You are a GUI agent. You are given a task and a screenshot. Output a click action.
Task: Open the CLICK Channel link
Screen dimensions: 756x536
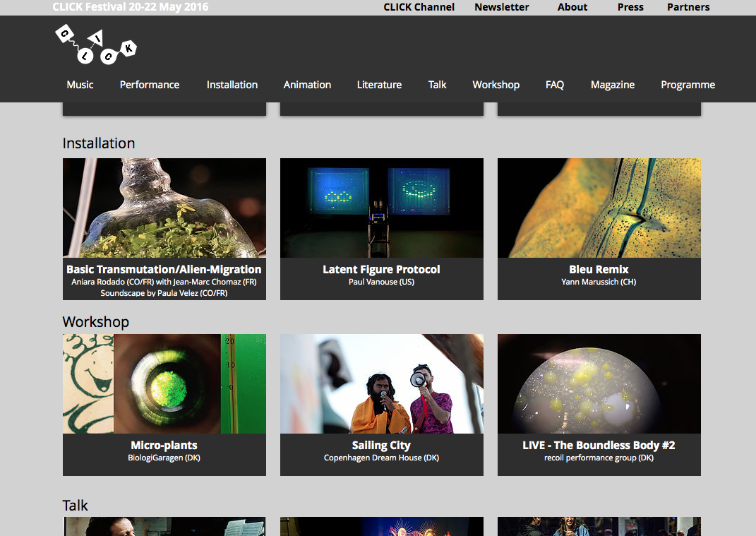419,7
